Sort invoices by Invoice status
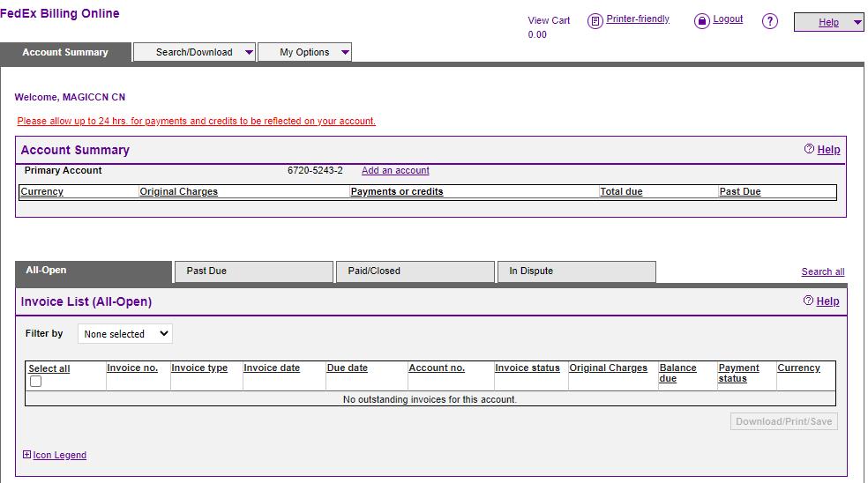The width and height of the screenshot is (868, 483). tap(528, 368)
